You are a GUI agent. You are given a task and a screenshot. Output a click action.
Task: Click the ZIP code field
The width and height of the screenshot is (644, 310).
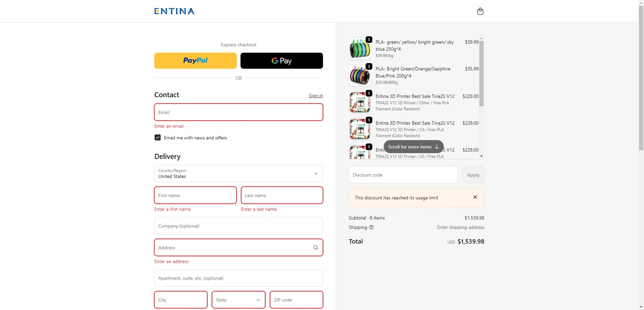click(x=296, y=300)
